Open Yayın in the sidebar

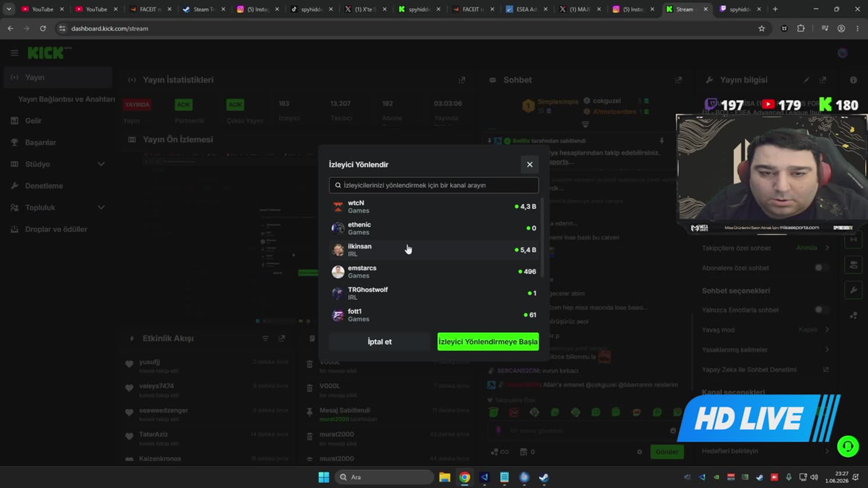pyautogui.click(x=58, y=77)
